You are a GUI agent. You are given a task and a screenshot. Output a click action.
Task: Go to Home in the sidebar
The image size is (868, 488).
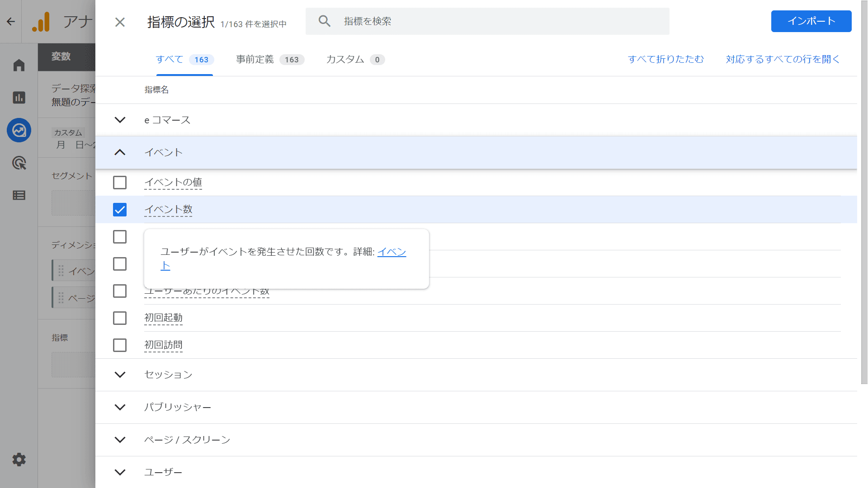[x=19, y=66]
